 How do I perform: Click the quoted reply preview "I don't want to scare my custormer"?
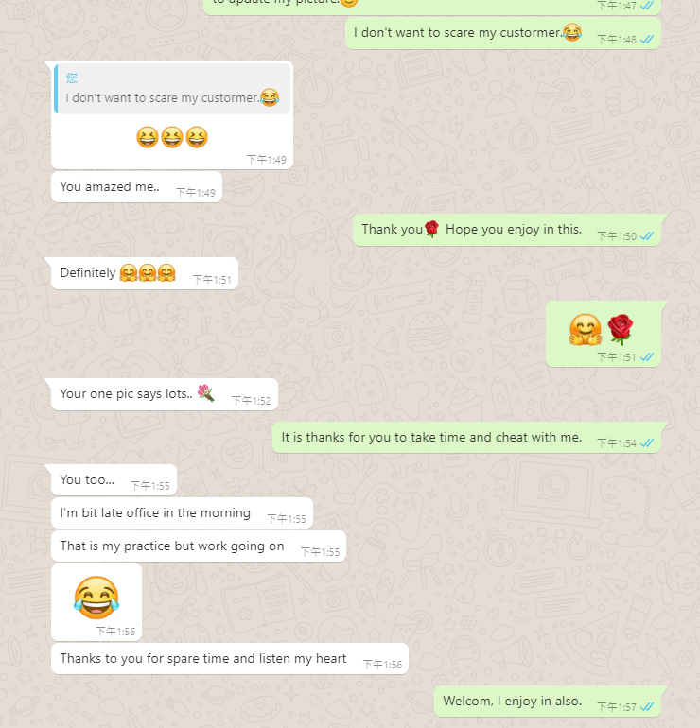point(172,89)
